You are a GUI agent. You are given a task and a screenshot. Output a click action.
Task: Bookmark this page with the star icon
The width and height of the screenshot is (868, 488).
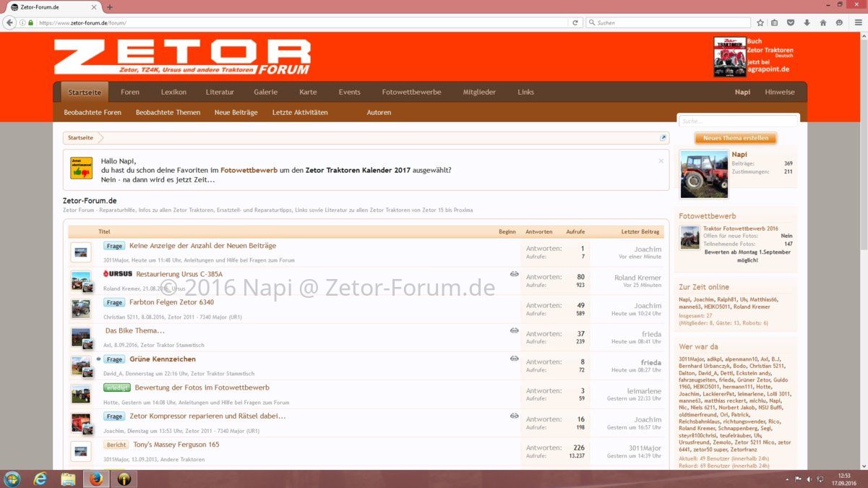(x=760, y=22)
